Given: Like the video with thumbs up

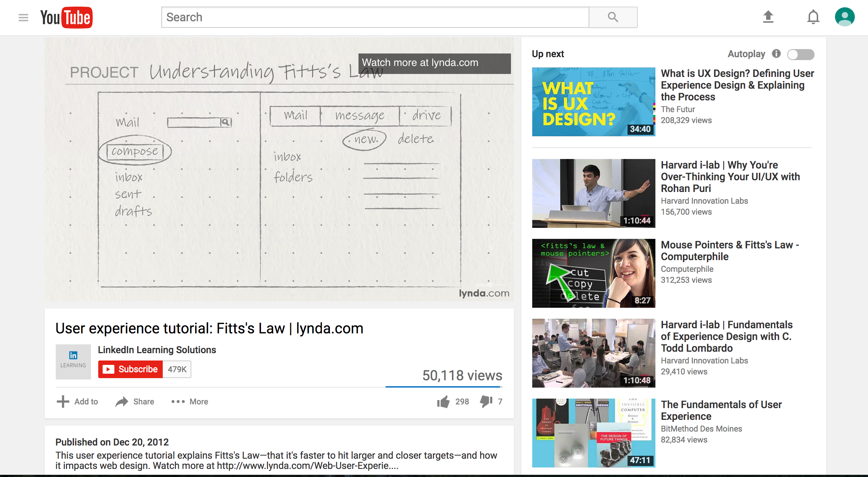Looking at the screenshot, I should click(443, 402).
